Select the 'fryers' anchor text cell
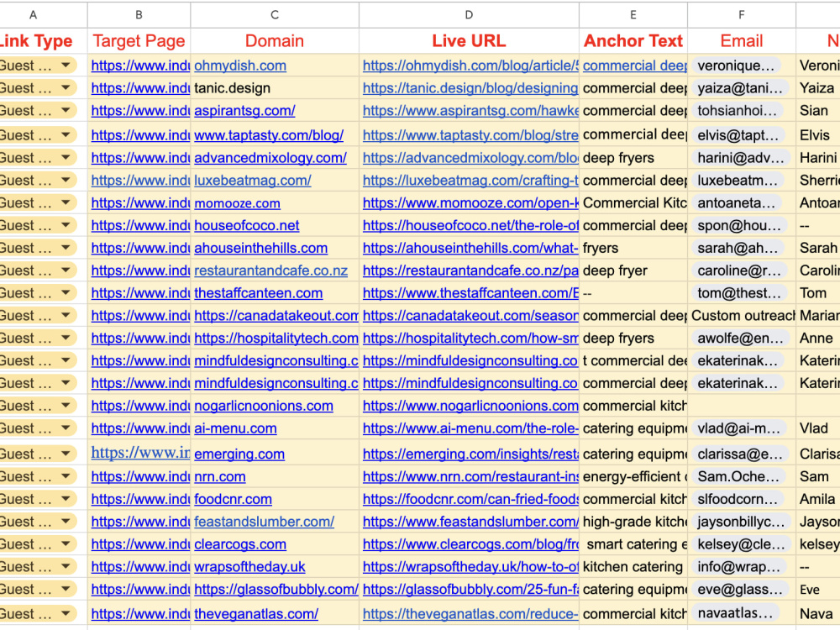 click(x=633, y=248)
